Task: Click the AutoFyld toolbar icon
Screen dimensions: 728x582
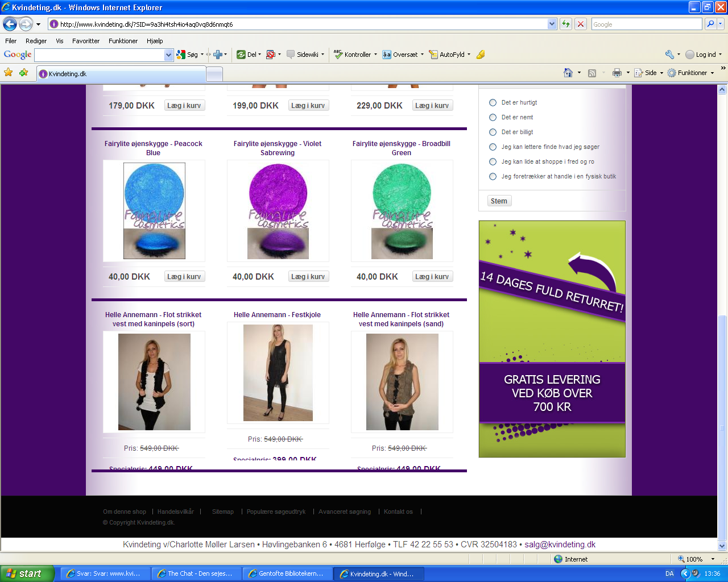Action: coord(433,55)
